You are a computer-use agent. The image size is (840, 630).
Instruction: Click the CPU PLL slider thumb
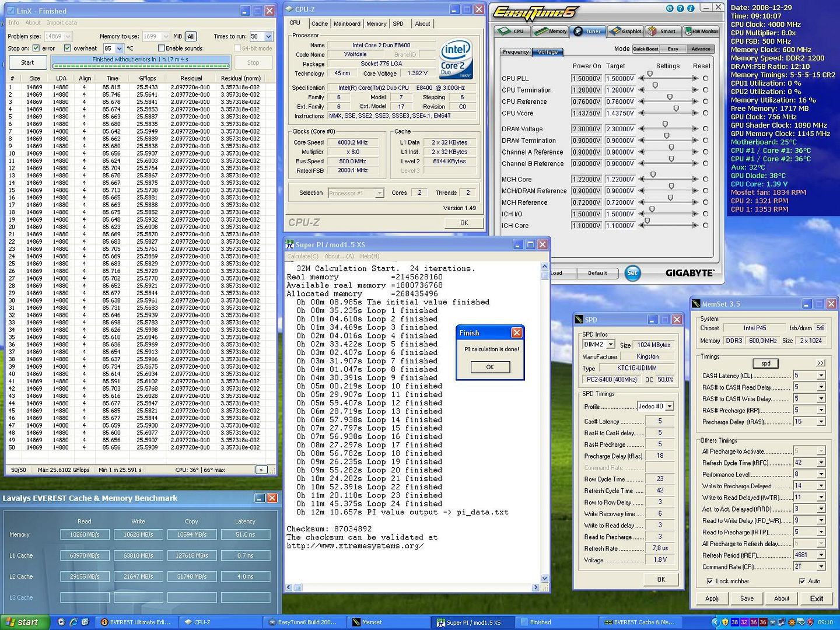coord(650,74)
